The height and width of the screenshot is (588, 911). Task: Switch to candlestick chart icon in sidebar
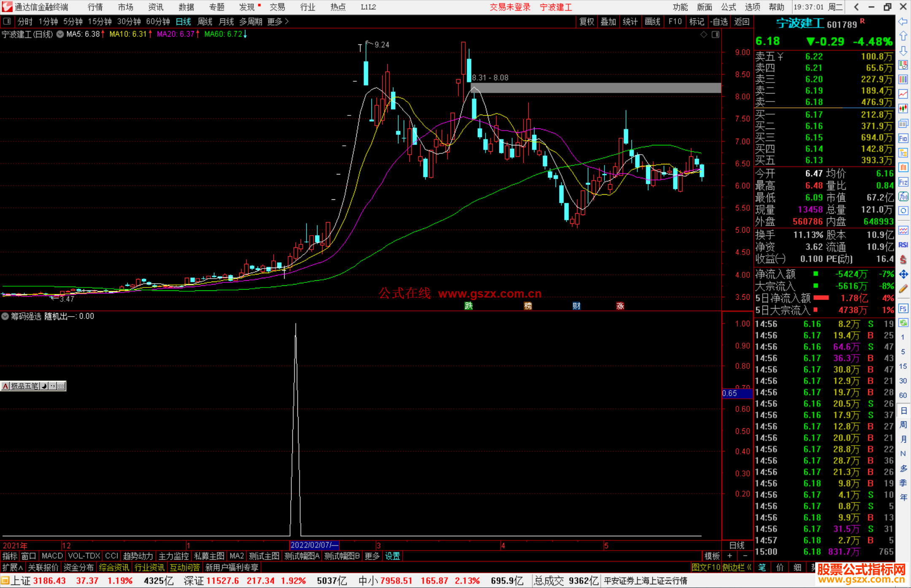pos(903,109)
